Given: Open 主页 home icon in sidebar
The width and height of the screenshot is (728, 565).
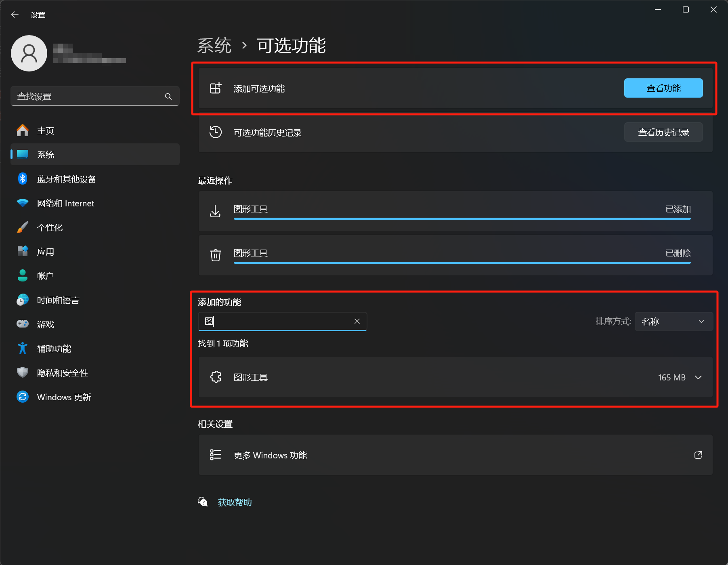Looking at the screenshot, I should pos(23,130).
